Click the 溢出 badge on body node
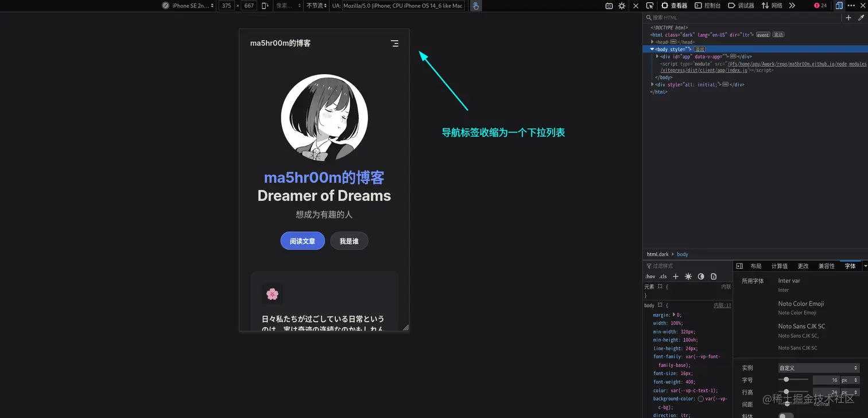 point(700,49)
